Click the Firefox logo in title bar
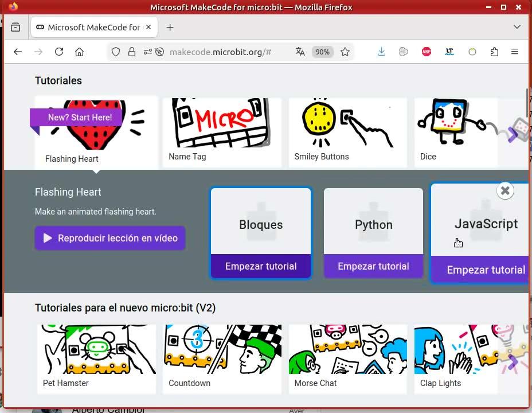This screenshot has height=413, width=532. [13, 7]
